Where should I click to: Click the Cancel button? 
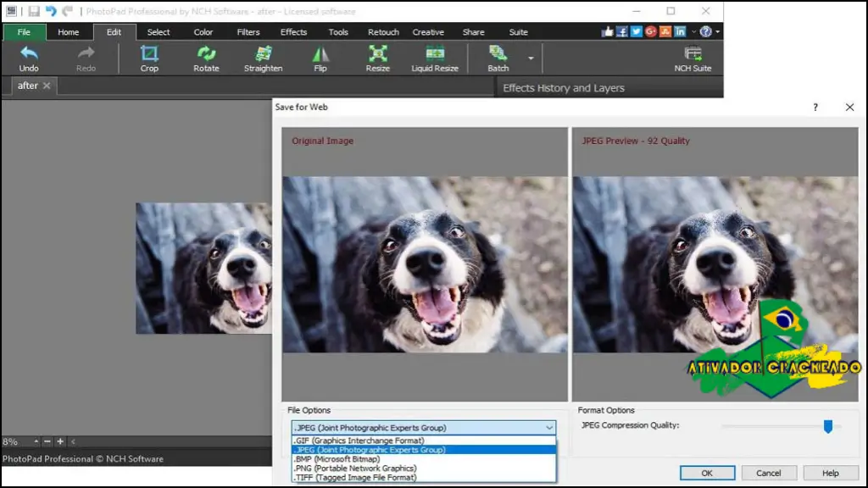coord(768,473)
